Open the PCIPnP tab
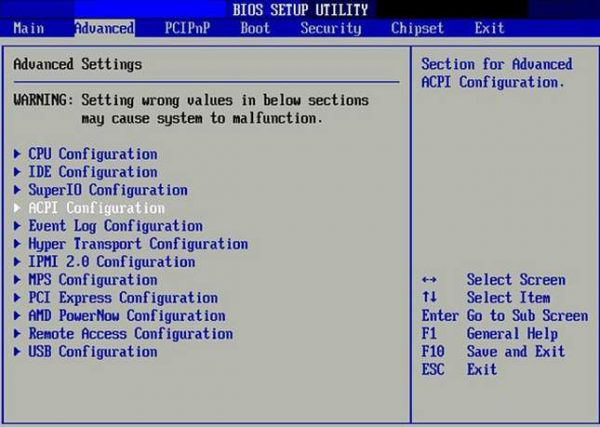Screen dimensions: 600x427 pyautogui.click(x=189, y=28)
